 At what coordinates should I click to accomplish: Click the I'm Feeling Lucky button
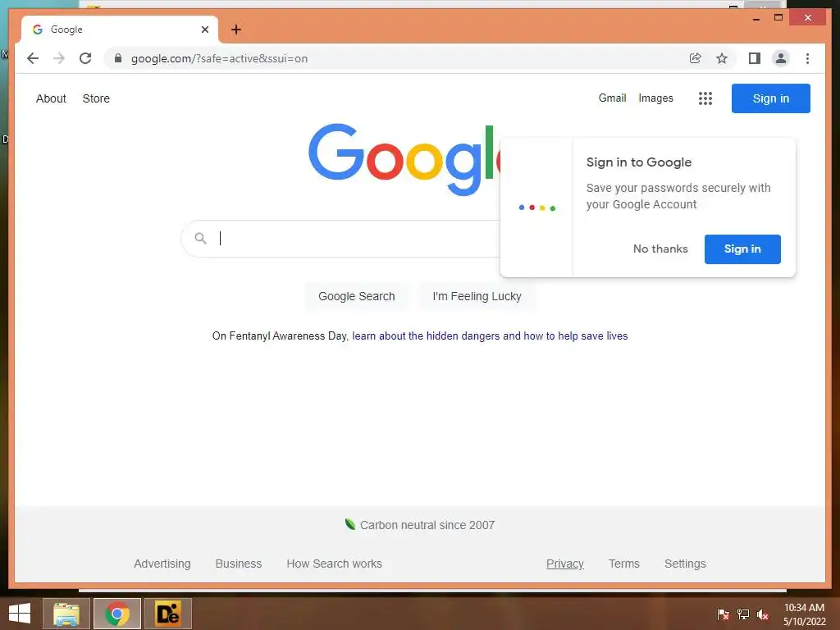(x=477, y=296)
